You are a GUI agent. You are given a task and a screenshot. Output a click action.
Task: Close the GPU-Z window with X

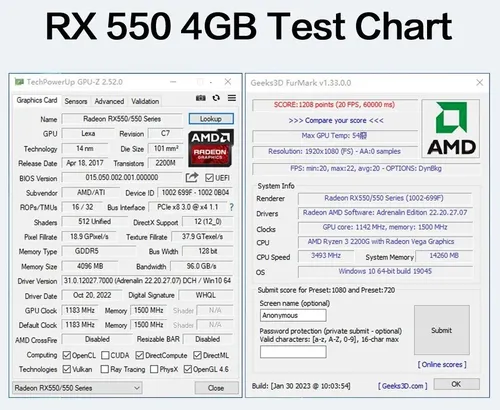(x=228, y=82)
